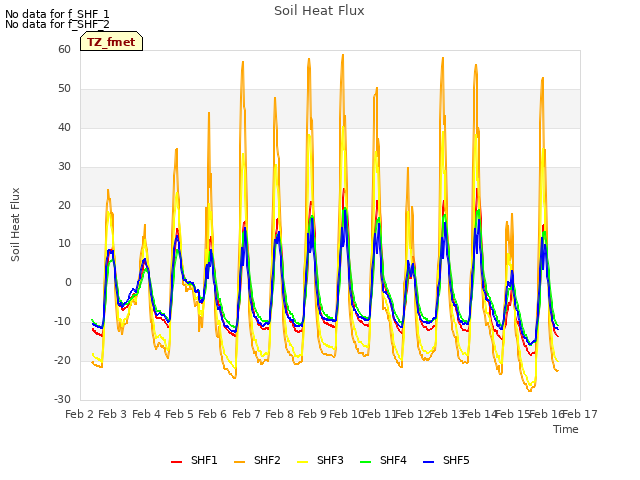Click the Feb 7 x-axis label
Viewport: 640px width, 480px height.
pos(246,414)
